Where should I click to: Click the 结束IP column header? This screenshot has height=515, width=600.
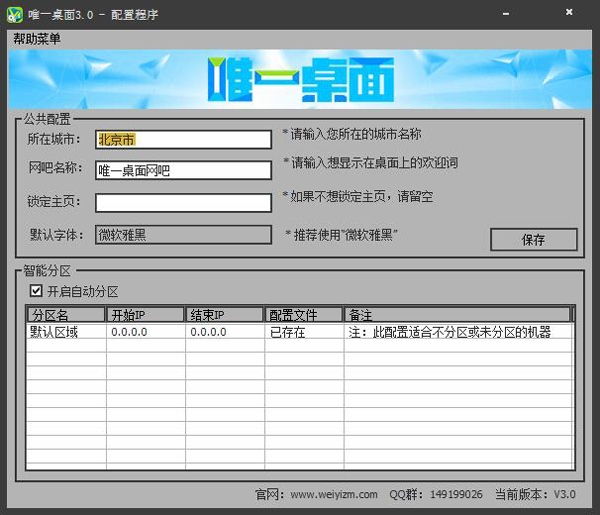point(224,315)
